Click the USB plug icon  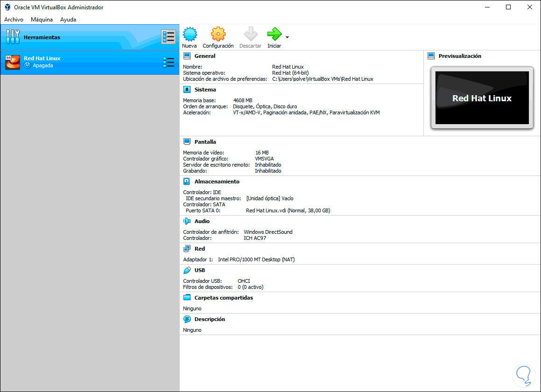point(187,270)
